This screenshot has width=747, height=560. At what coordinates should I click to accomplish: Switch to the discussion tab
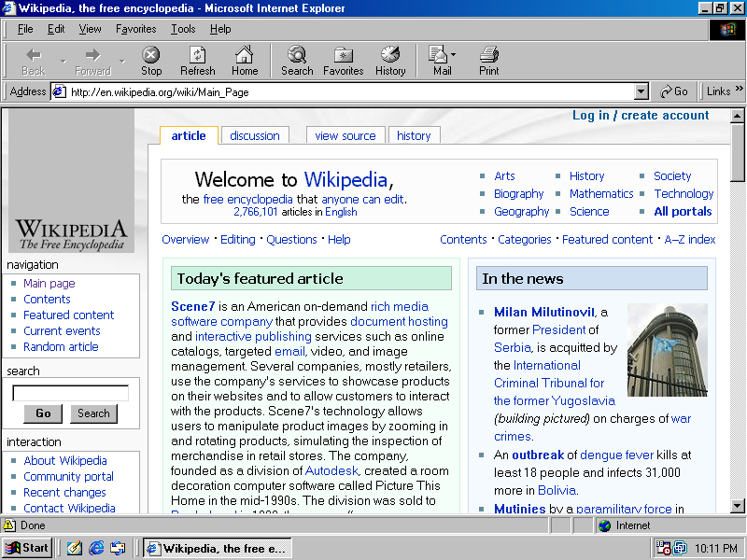click(254, 135)
